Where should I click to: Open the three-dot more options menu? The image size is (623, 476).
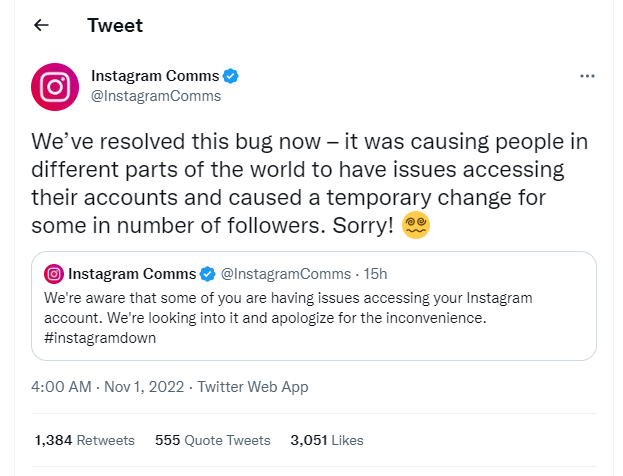point(587,76)
